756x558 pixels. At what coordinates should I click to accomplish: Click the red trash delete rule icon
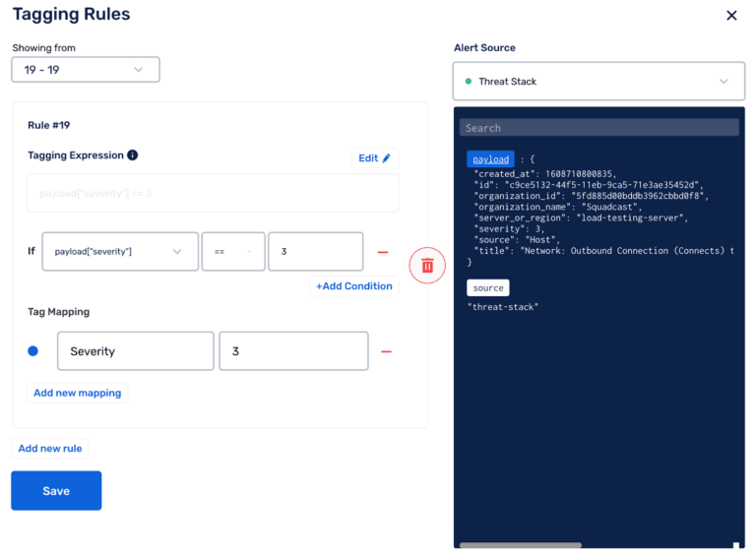tap(427, 266)
